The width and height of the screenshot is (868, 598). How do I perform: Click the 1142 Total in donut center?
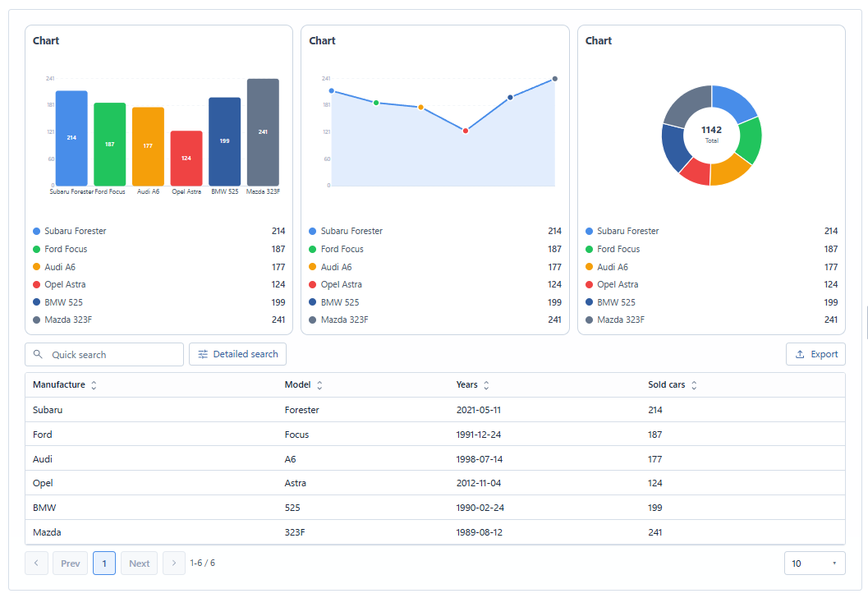(711, 133)
